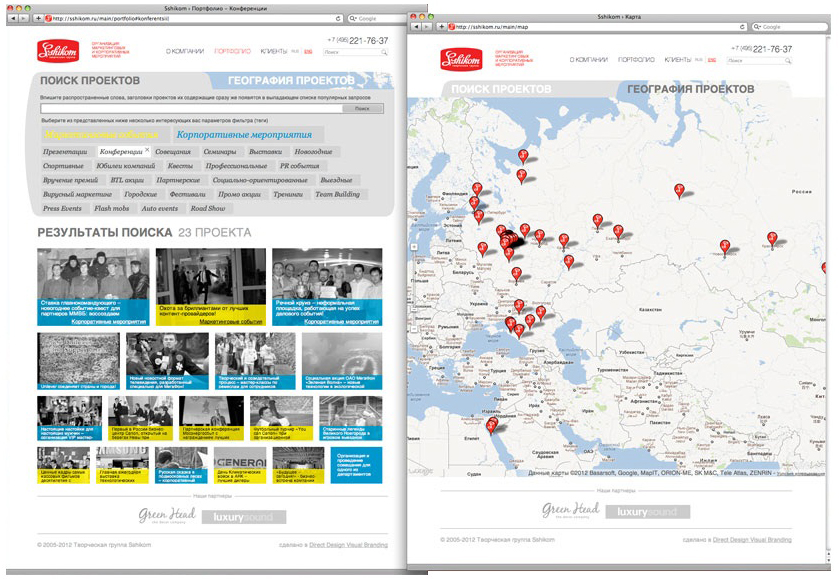Open Direct Design Visual Branding link in Map window
Screen dimensions: 839x579
[752, 540]
